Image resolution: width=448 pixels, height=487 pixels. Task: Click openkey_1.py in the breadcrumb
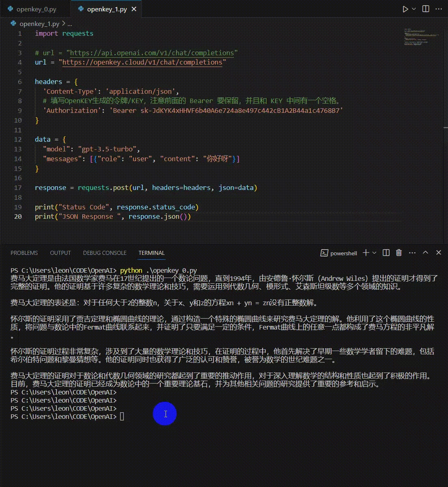click(x=39, y=24)
